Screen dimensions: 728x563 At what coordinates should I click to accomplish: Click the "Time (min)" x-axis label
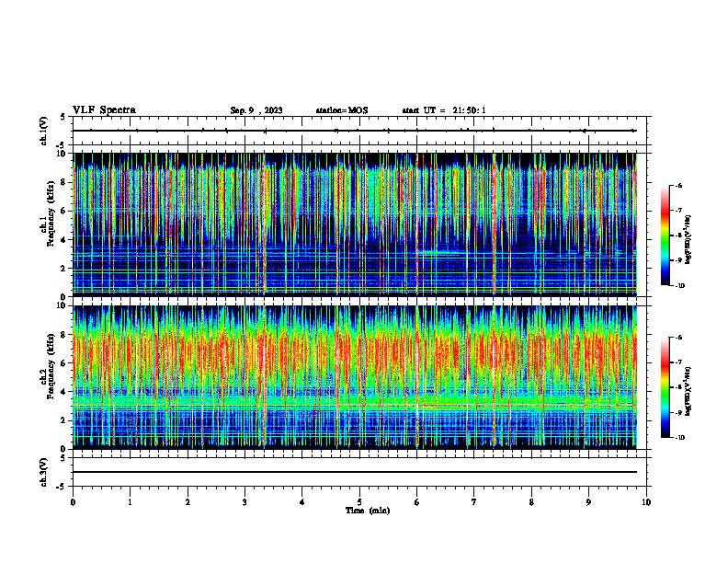coord(368,511)
